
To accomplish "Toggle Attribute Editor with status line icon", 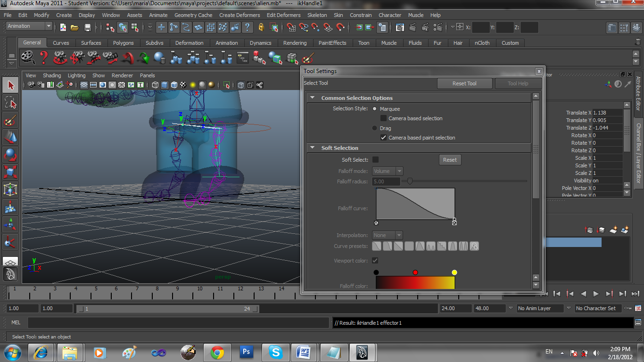I will (611, 27).
